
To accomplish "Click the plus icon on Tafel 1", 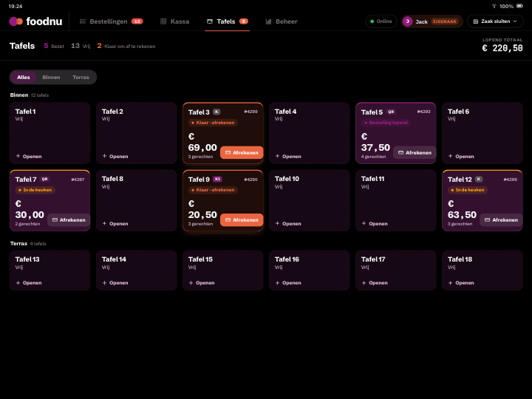I will (18, 156).
